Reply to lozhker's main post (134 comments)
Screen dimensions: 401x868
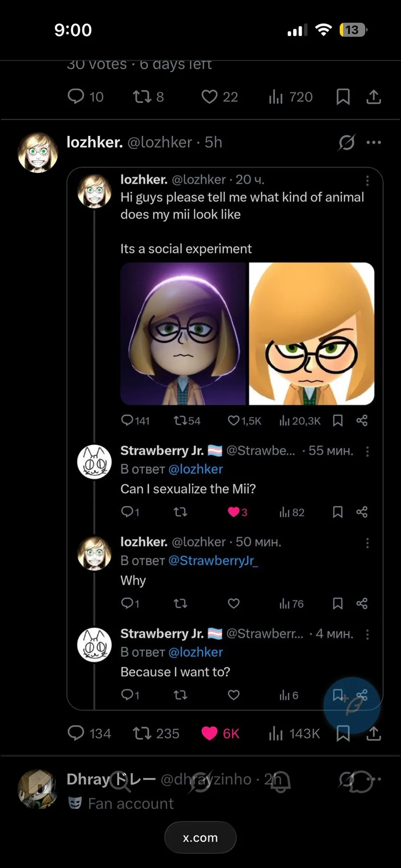tap(76, 733)
